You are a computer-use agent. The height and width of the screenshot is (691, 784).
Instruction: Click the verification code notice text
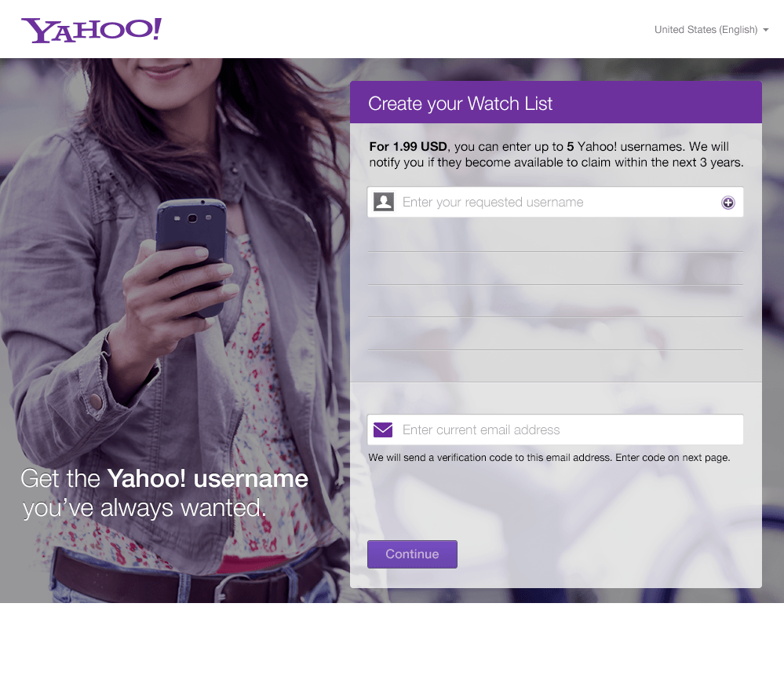point(549,457)
